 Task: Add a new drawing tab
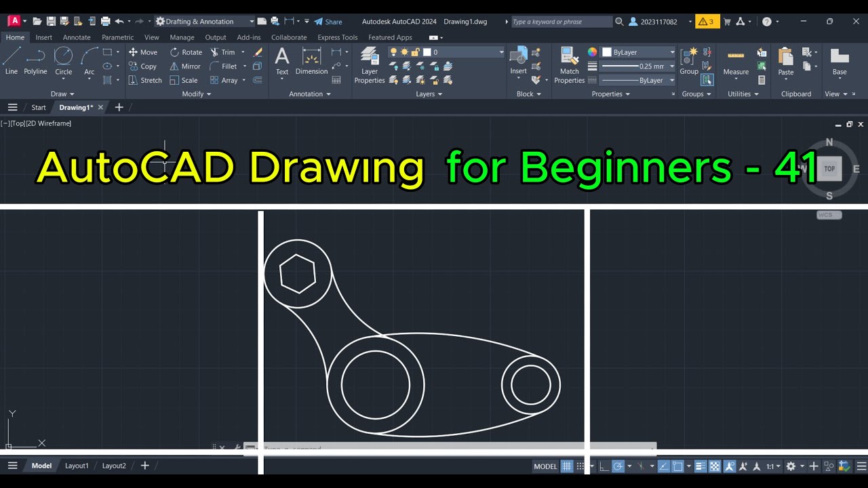[119, 107]
